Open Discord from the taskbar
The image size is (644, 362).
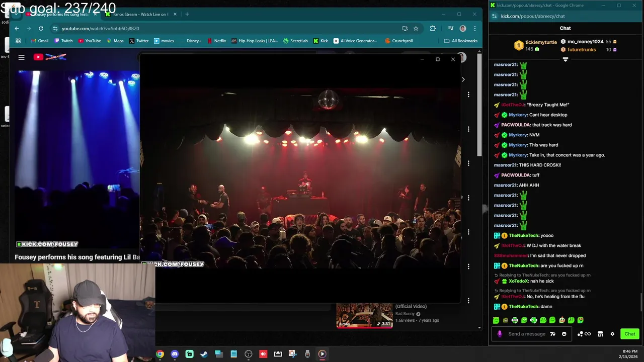click(x=175, y=354)
